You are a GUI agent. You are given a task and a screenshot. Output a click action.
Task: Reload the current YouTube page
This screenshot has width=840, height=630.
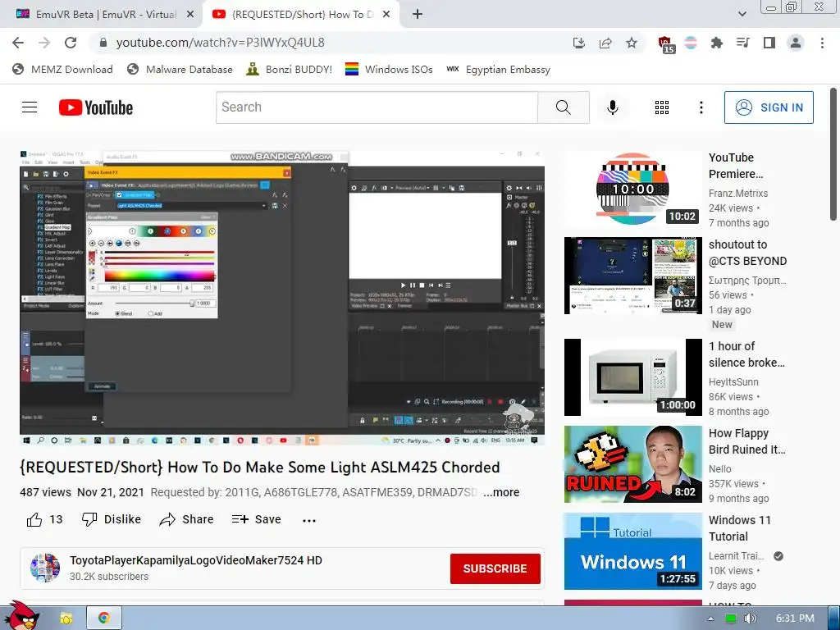click(71, 43)
